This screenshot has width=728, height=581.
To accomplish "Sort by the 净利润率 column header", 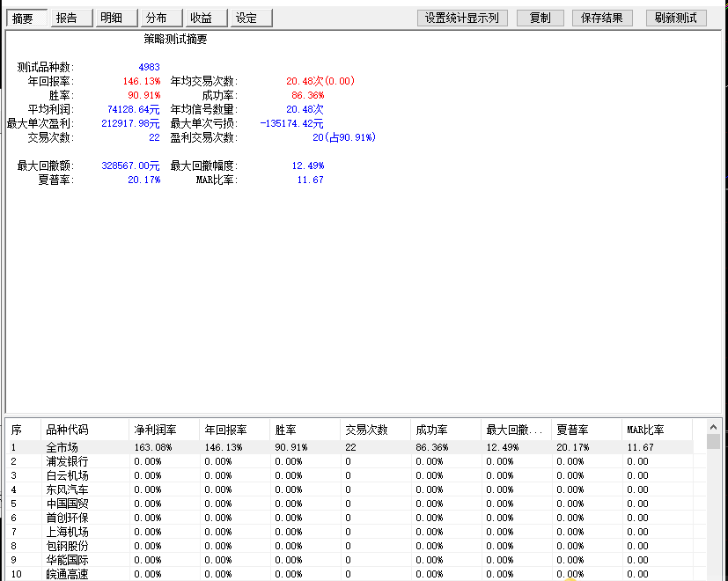I will [165, 430].
